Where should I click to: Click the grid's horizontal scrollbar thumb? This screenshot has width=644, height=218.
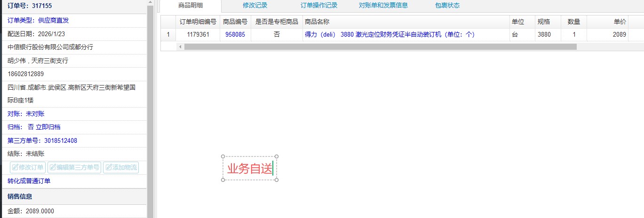coord(380,47)
